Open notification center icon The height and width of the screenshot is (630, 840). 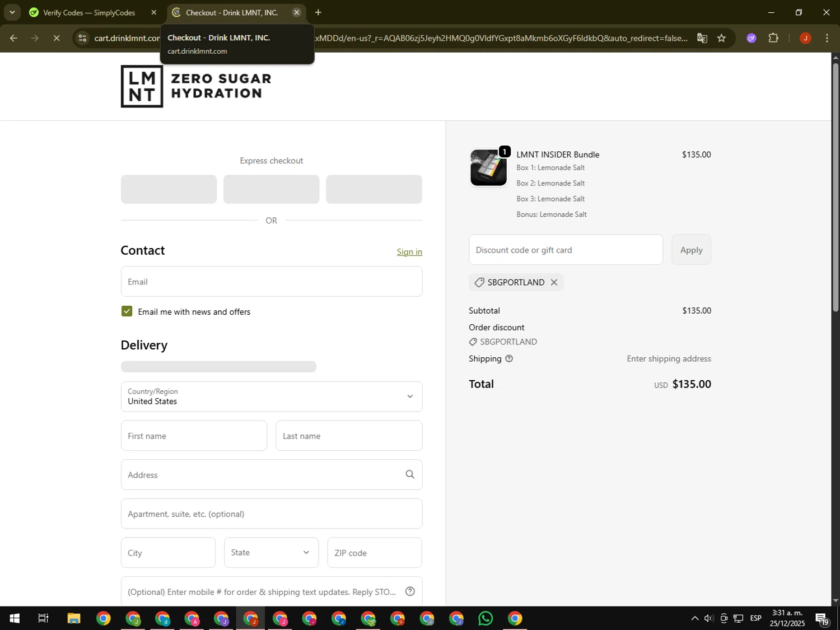click(823, 618)
